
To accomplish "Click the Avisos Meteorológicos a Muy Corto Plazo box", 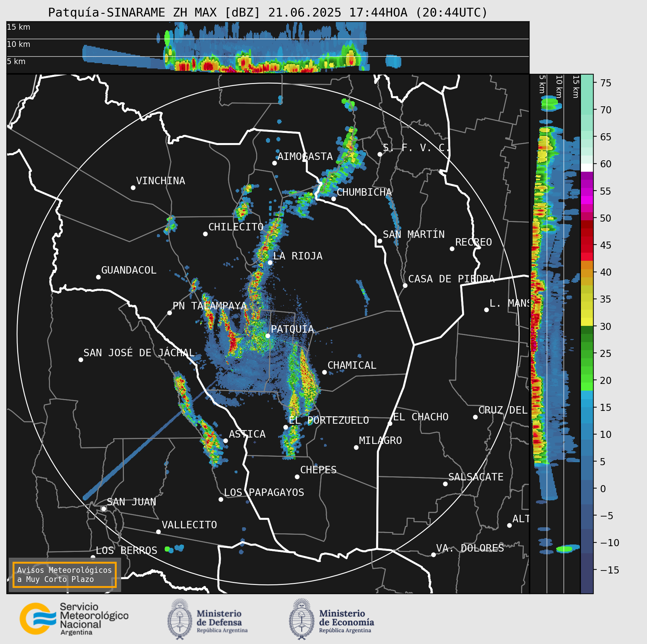I will [64, 575].
